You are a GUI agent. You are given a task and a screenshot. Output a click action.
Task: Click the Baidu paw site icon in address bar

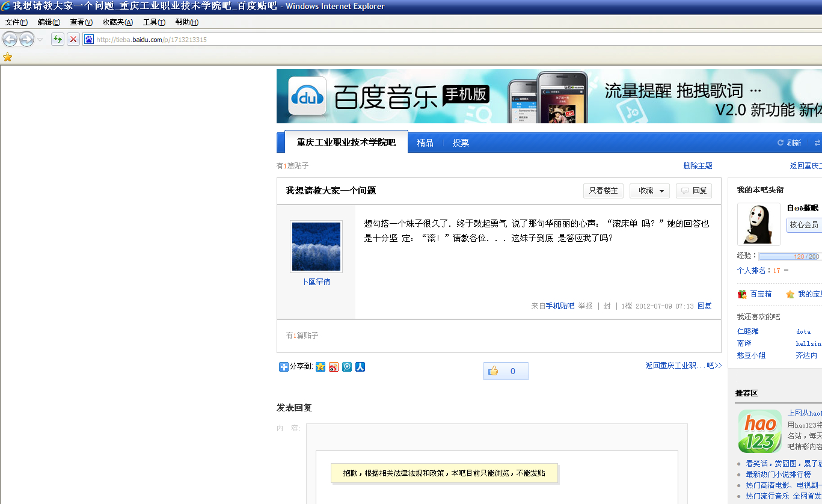89,40
